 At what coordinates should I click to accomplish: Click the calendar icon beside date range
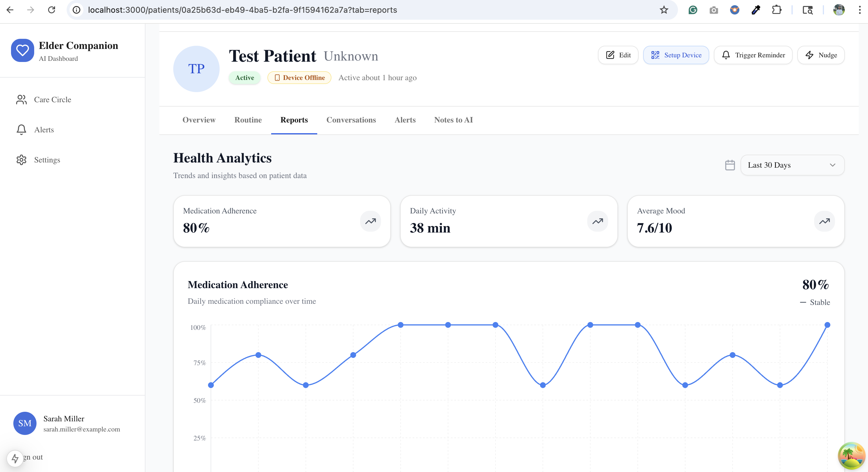tap(730, 165)
